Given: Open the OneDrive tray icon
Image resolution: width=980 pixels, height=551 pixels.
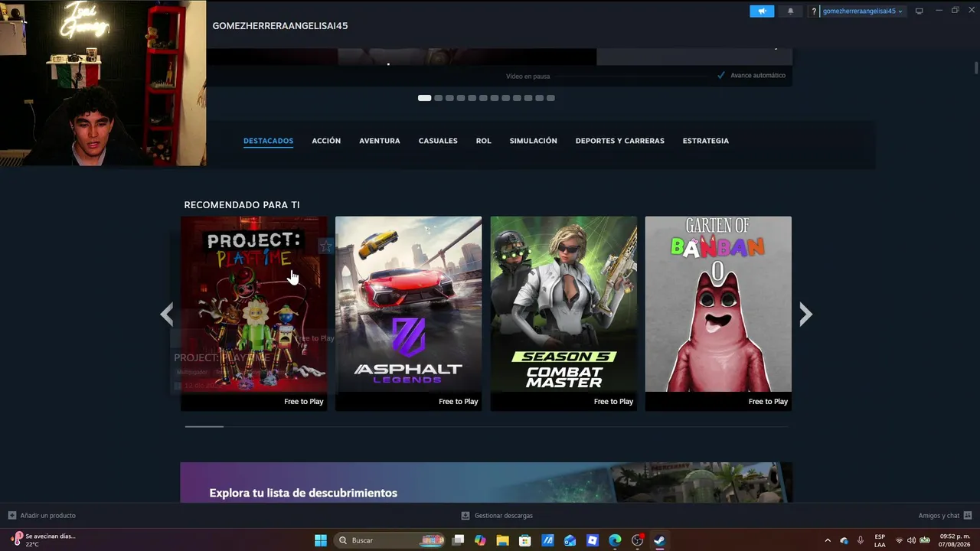Looking at the screenshot, I should 844,540.
